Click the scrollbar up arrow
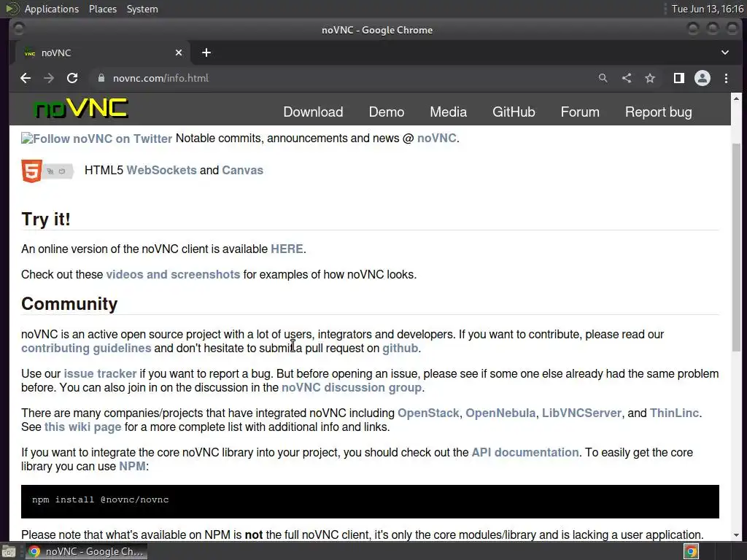747x560 pixels. (736, 98)
